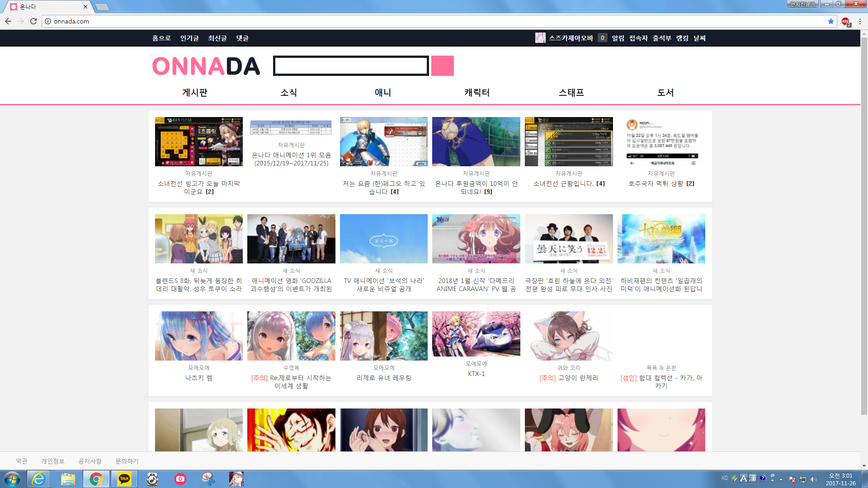
Task: Click the page's vertical scrollbar
Action: coord(863,226)
